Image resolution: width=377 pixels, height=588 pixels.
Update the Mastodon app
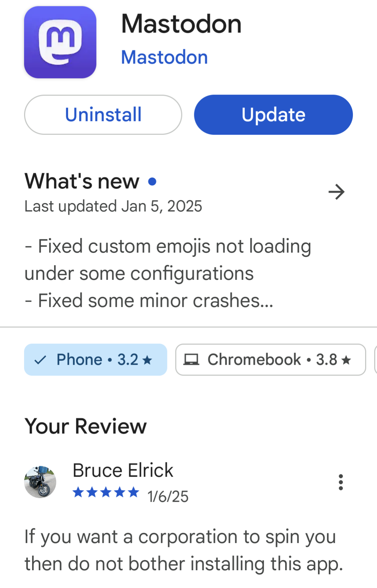tap(273, 115)
